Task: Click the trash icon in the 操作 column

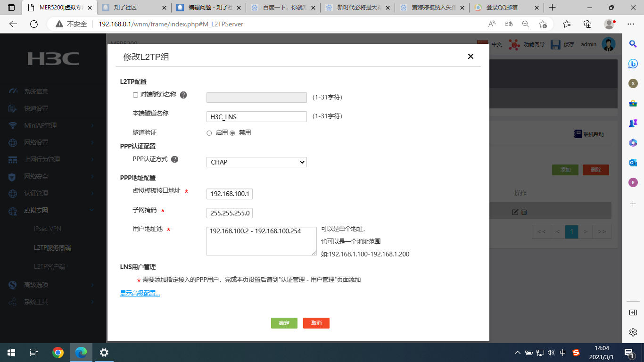Action: [524, 212]
